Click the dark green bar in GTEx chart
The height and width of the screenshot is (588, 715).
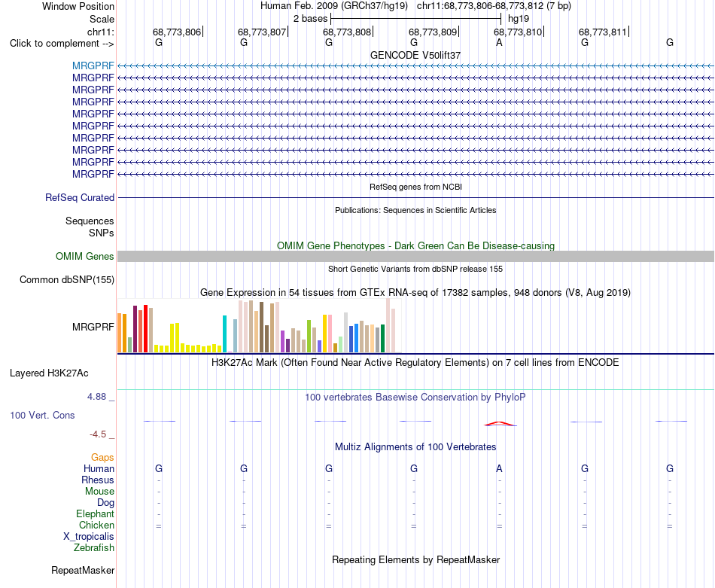coord(382,339)
